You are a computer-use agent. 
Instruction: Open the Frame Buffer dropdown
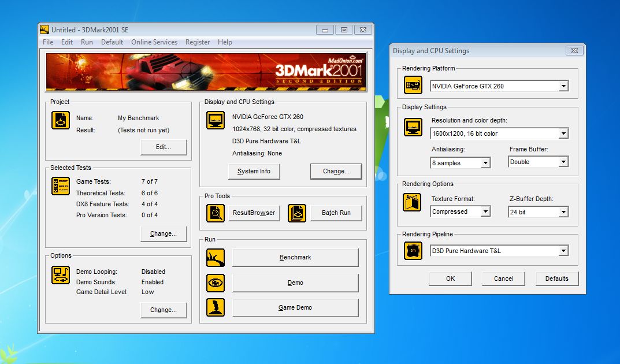[563, 162]
